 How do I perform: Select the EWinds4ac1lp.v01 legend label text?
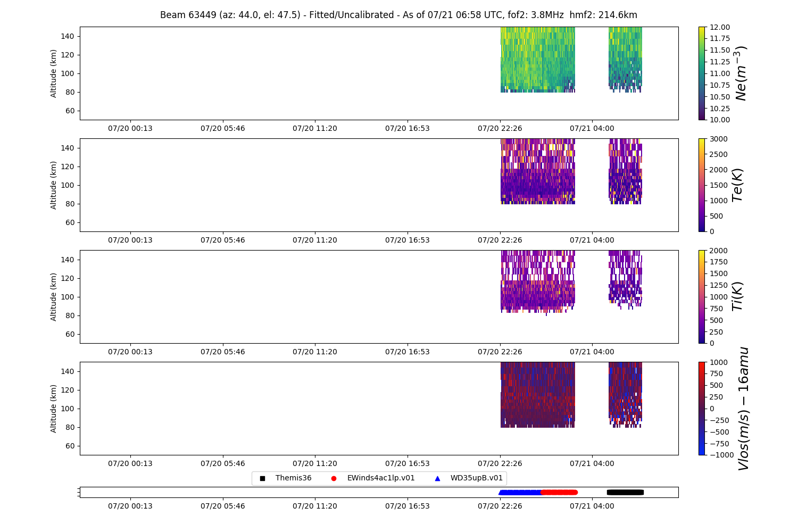(381, 478)
